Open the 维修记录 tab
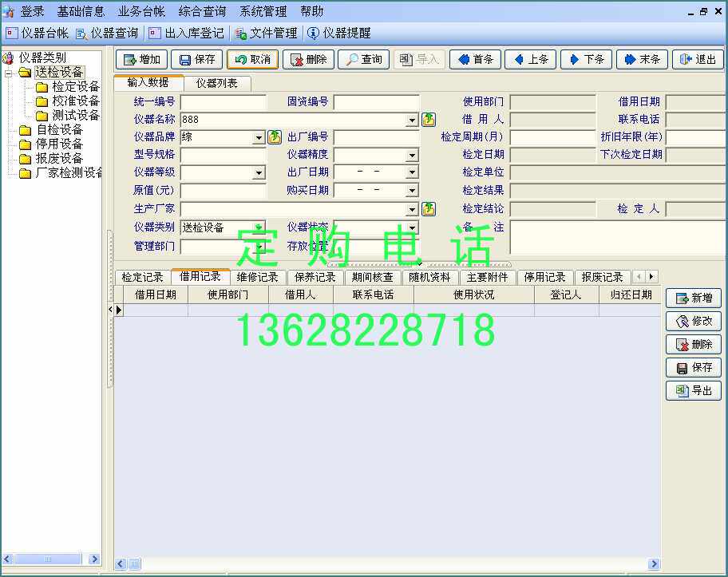The image size is (728, 577). coord(257,278)
